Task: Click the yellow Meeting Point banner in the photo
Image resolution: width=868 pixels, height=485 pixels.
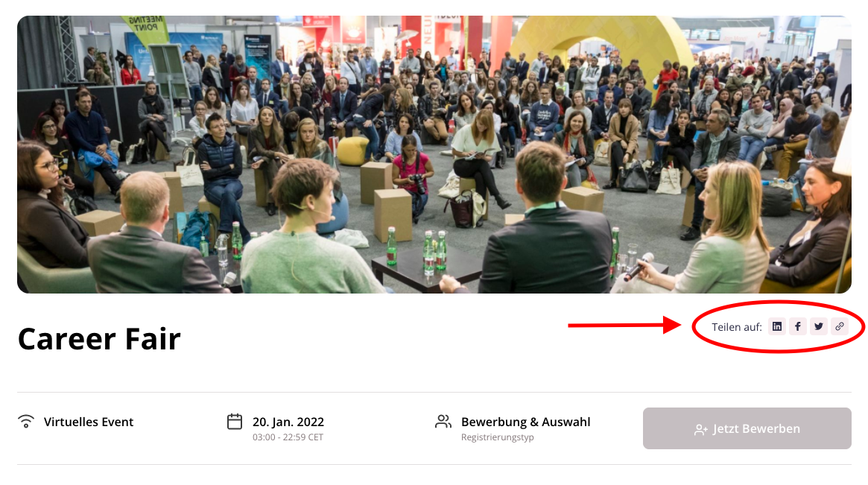Action: pyautogui.click(x=145, y=29)
